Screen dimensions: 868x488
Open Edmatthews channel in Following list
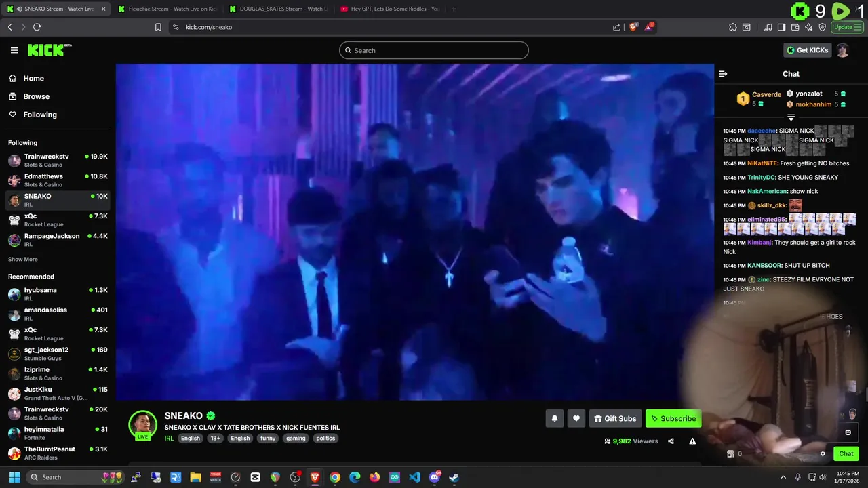click(x=58, y=180)
